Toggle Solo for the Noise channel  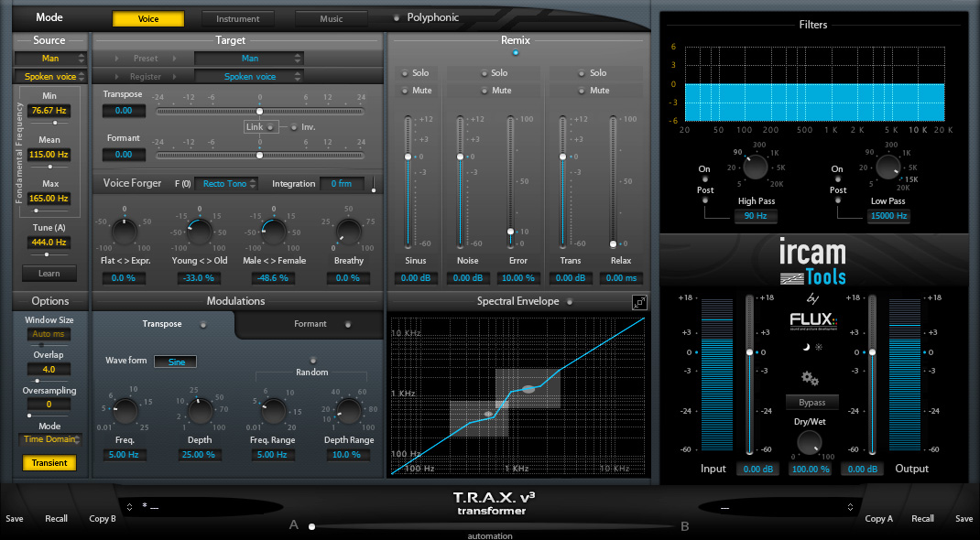point(484,73)
